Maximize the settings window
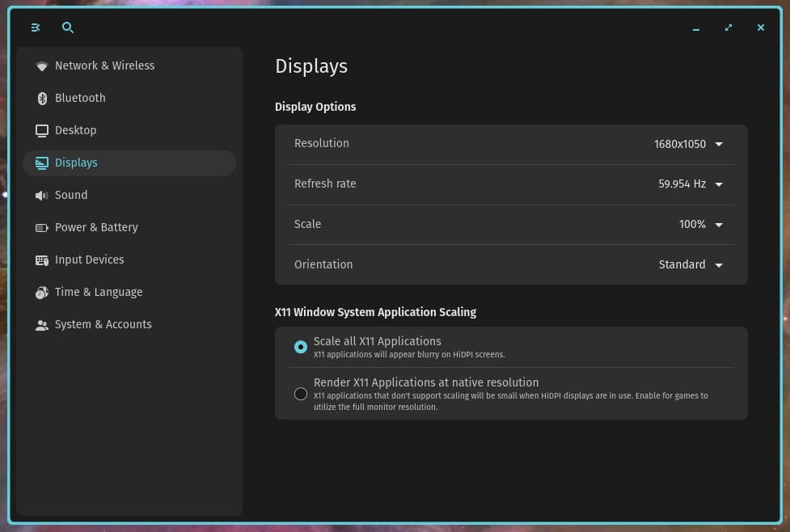Image resolution: width=790 pixels, height=532 pixels. point(729,27)
